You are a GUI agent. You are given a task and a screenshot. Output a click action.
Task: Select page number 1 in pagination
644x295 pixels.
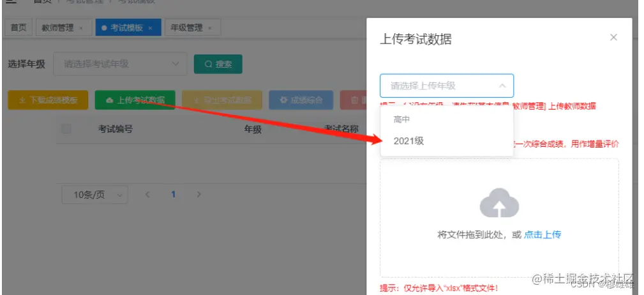tap(174, 194)
